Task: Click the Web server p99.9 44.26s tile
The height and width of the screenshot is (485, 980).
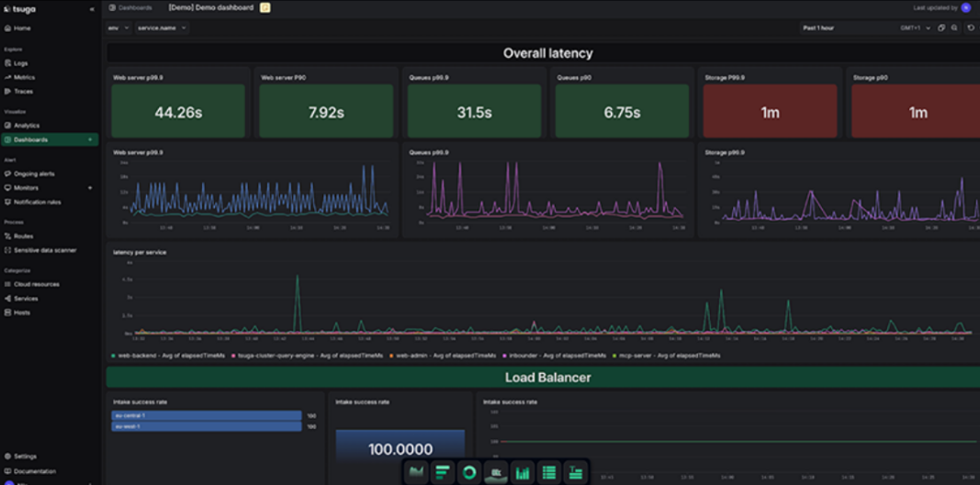Action: [x=178, y=111]
